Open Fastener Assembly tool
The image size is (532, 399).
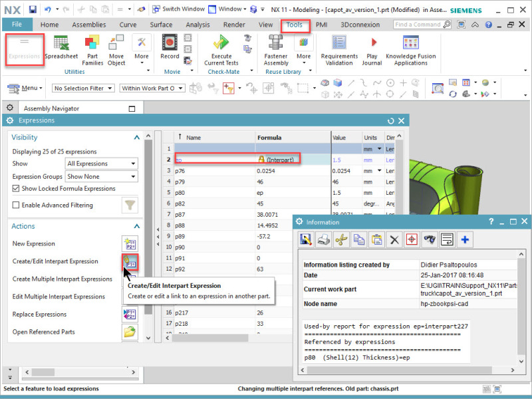[x=276, y=51]
